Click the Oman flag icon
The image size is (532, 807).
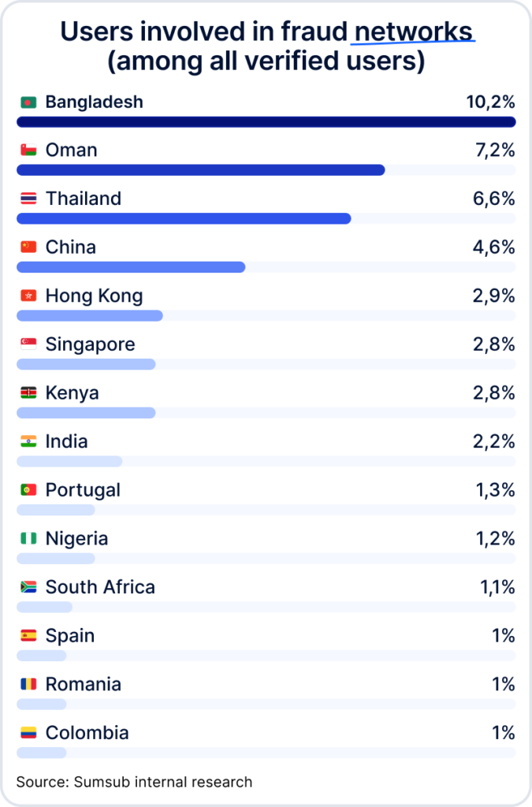[x=28, y=151]
